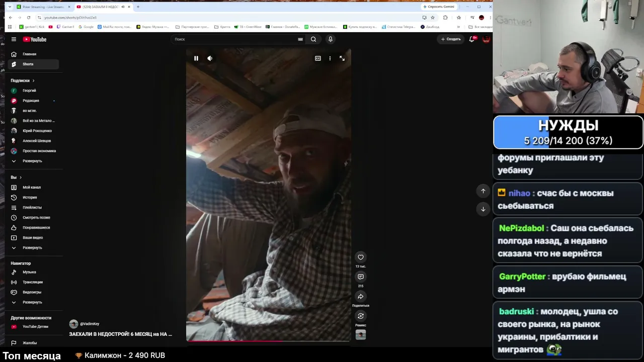The width and height of the screenshot is (644, 362).
Task: Toggle subtitles on the Short player
Action: tap(318, 58)
